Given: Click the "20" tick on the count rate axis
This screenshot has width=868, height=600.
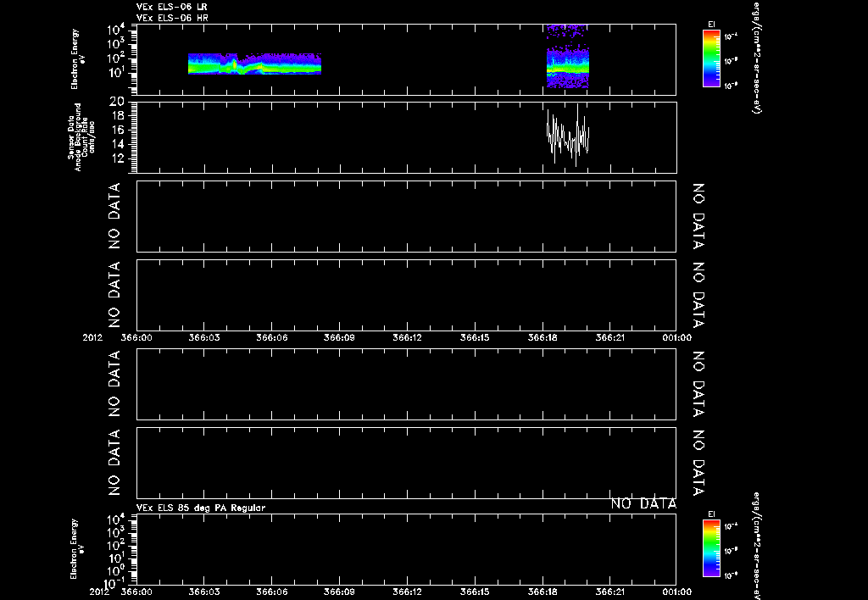Looking at the screenshot, I should pos(117,102).
